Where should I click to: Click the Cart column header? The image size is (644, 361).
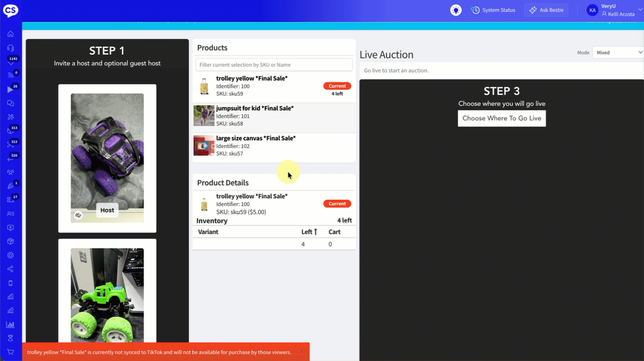pyautogui.click(x=335, y=232)
